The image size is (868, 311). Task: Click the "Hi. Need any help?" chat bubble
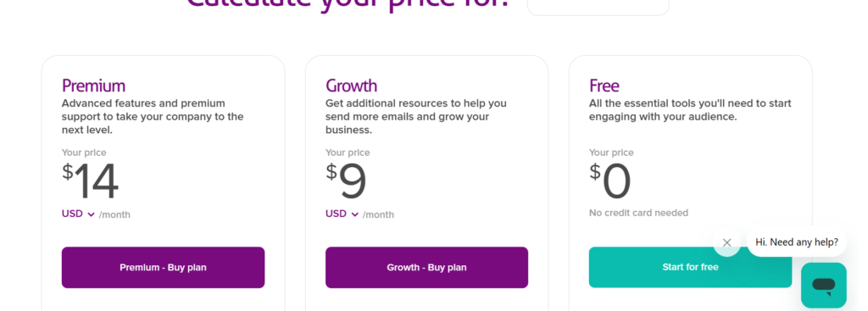[797, 242]
